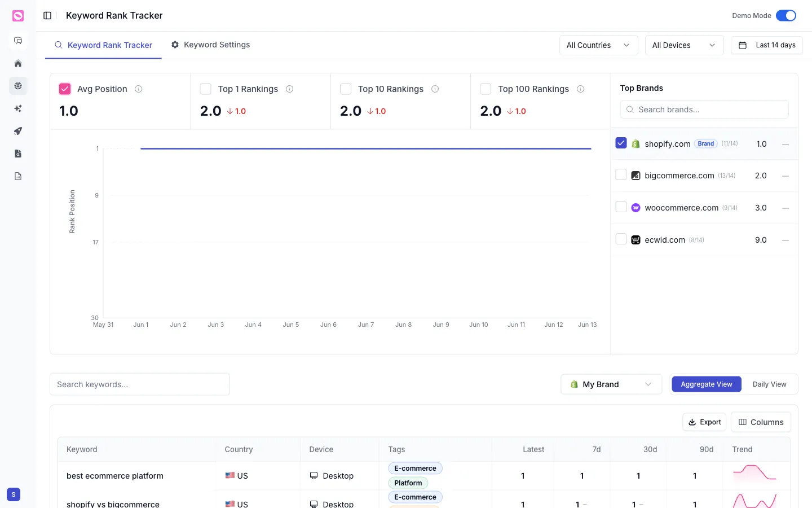Click the user avatar S in sidebar
Image resolution: width=812 pixels, height=508 pixels.
(14, 494)
